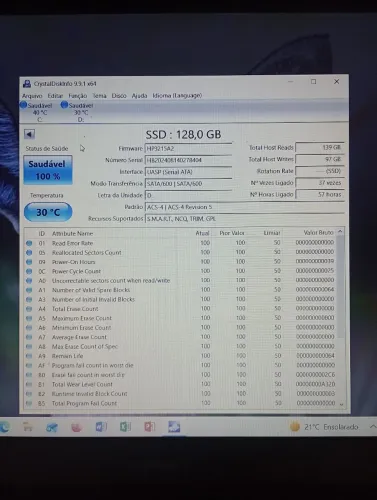Image resolution: width=377 pixels, height=500 pixels.
Task: Select Program fail count in worst die row
Action: click(x=180, y=365)
